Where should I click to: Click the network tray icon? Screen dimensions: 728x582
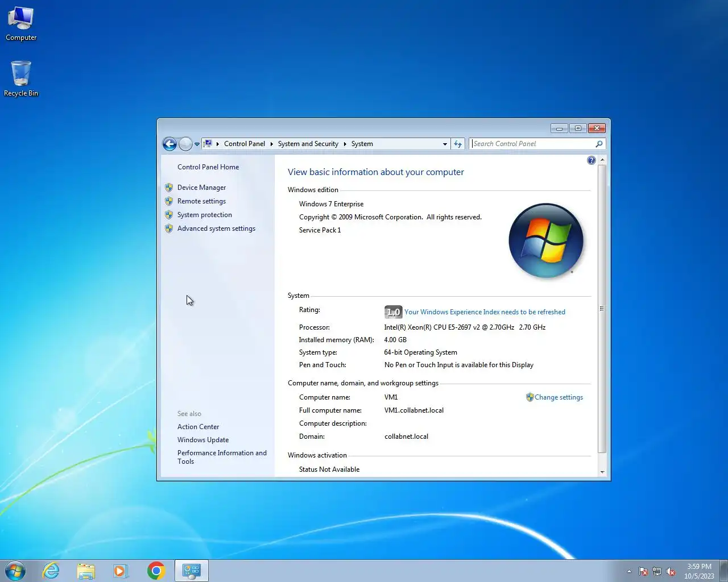click(657, 572)
